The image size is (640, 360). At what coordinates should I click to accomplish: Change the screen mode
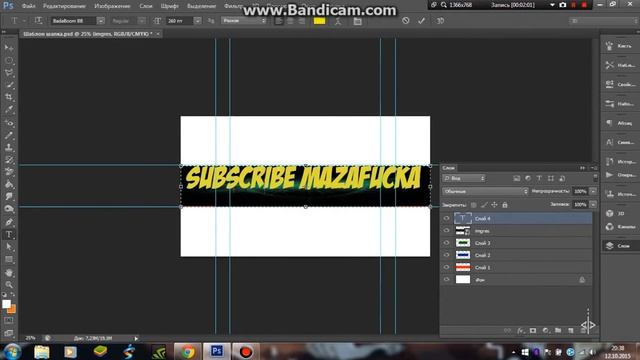tap(9, 333)
